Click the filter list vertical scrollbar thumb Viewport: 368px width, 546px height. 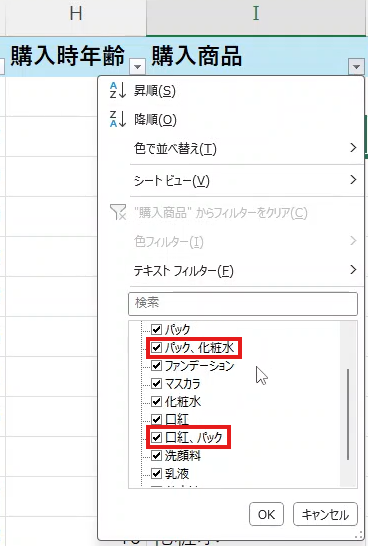pyautogui.click(x=348, y=415)
